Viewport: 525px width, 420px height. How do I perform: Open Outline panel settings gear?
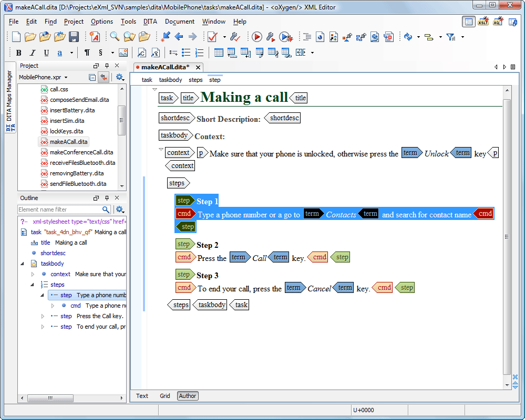[120, 209]
